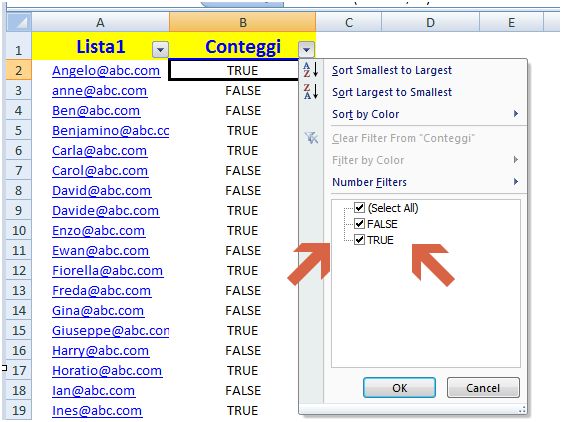Uncheck the TRUE filter checkbox
The height and width of the screenshot is (422, 562).
tap(359, 240)
